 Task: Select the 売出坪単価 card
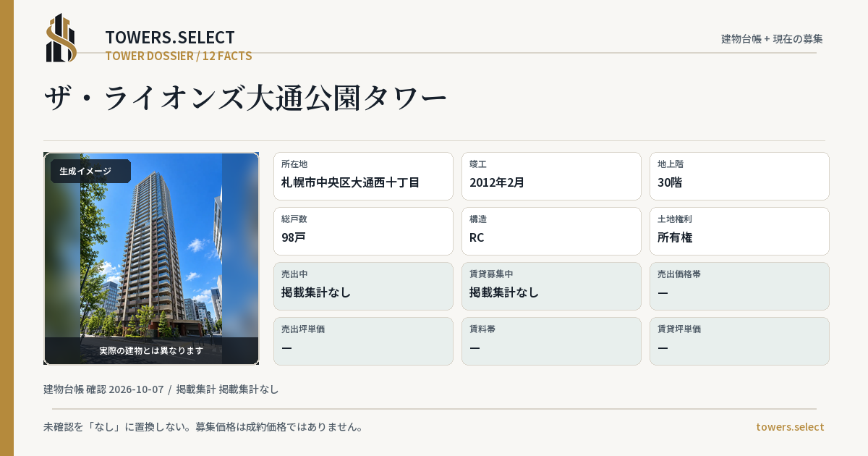click(363, 341)
